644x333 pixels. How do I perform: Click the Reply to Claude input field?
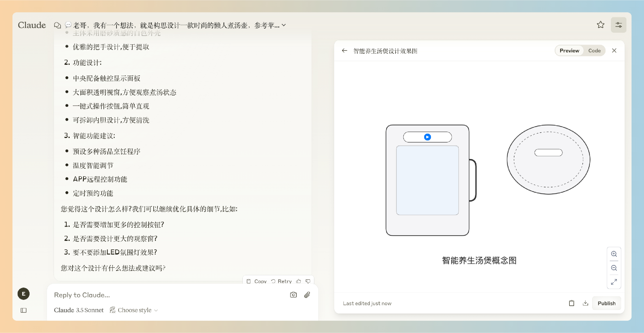(165, 295)
